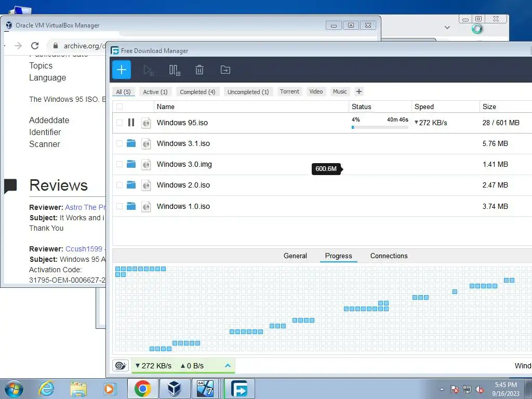Switch to General details tab
This screenshot has width=532, height=399.
click(x=295, y=256)
